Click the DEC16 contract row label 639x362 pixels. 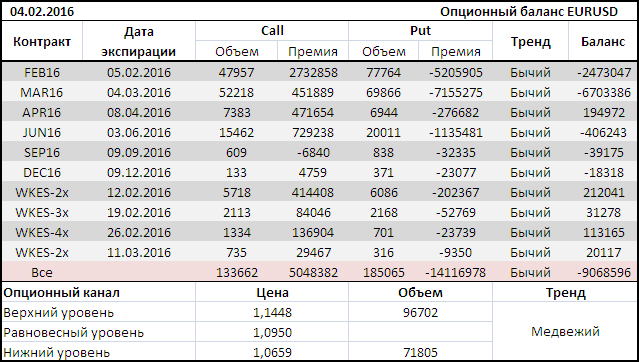[x=42, y=172]
